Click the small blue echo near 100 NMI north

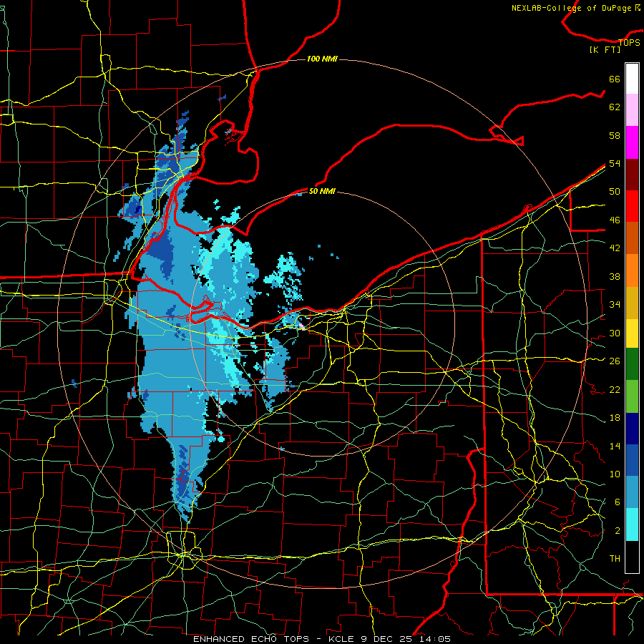click(x=222, y=98)
